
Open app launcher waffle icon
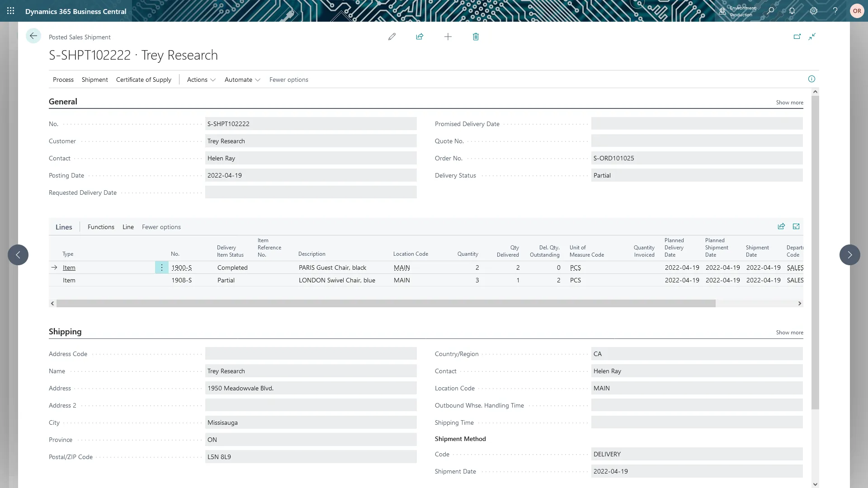(11, 11)
